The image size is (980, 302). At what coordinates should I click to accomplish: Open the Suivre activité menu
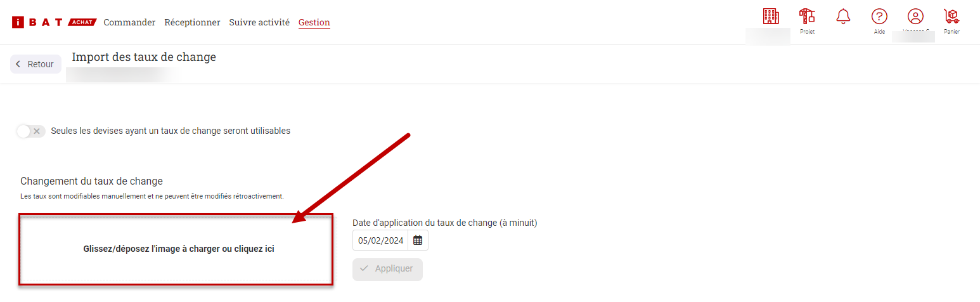tap(259, 22)
